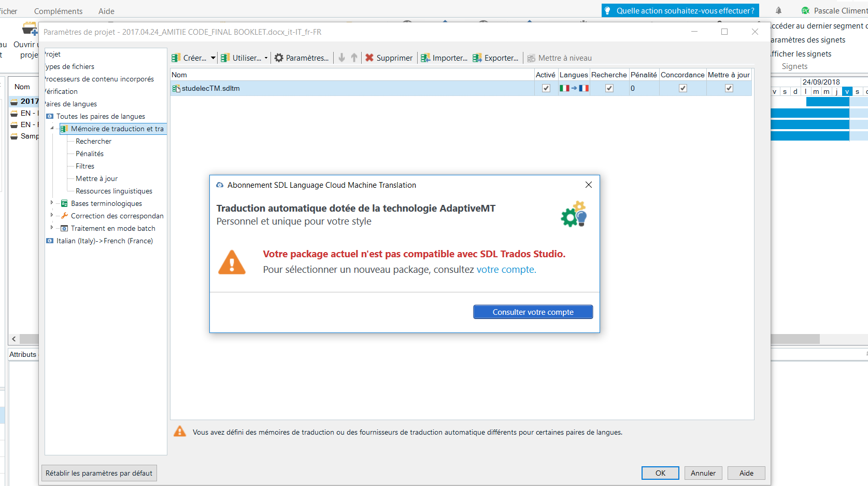Image resolution: width=868 pixels, height=486 pixels.
Task: Click the Annuler button
Action: (x=703, y=473)
